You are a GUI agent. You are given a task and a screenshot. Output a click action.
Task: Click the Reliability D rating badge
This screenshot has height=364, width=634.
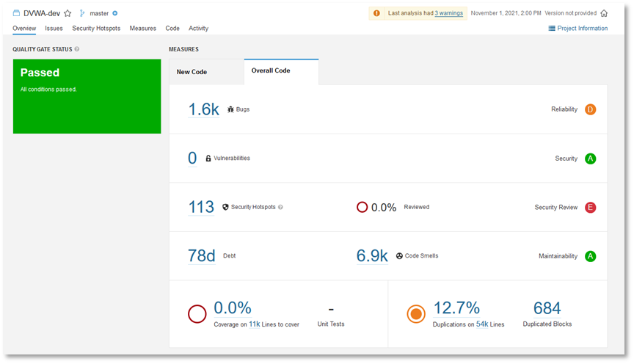(590, 109)
